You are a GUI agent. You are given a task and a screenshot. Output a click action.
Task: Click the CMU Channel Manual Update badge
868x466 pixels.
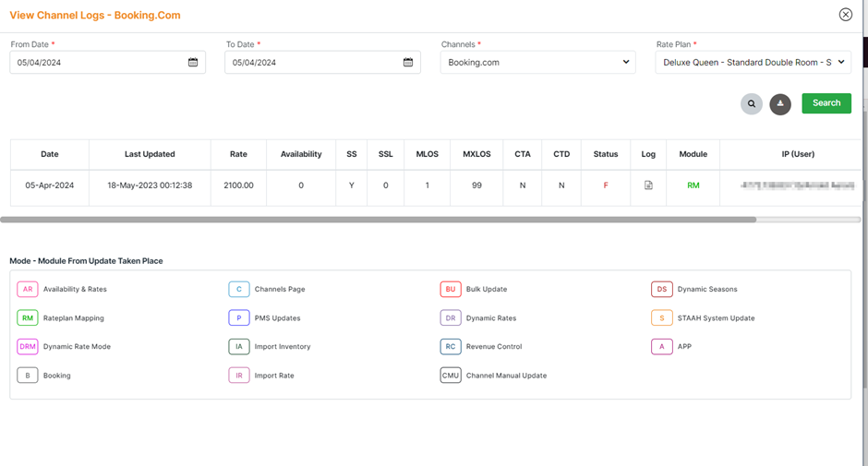(451, 376)
